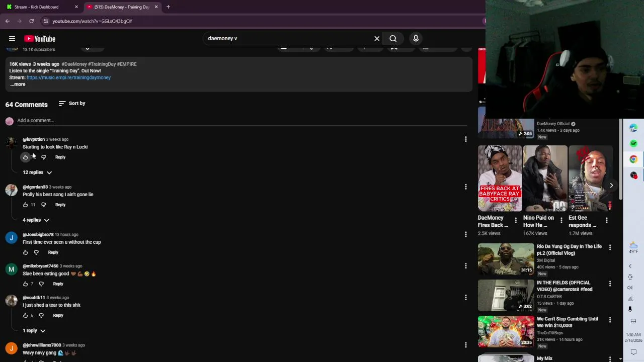Screen dimensions: 644x362
Task: Open options for @Joesbigbro78's comment
Action: pos(465,234)
